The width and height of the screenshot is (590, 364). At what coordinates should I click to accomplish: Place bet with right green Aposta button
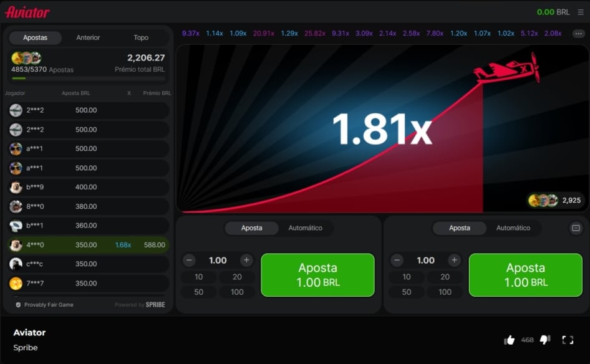click(525, 275)
